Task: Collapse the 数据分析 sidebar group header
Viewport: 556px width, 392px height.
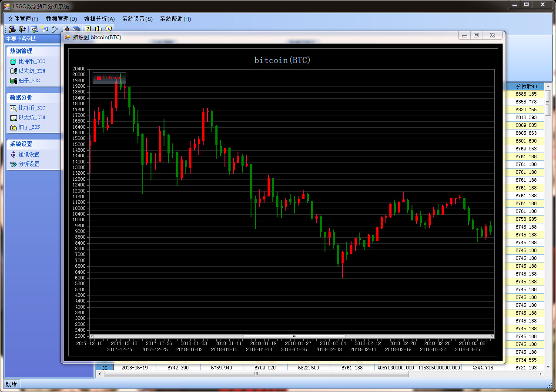Action: pos(33,97)
